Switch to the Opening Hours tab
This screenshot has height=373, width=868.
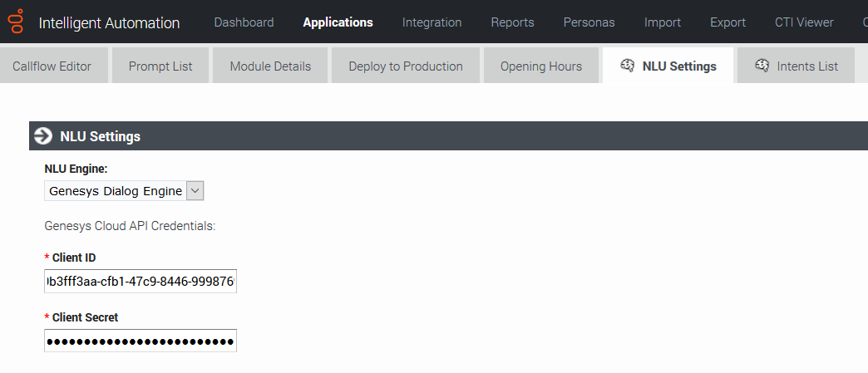click(541, 66)
